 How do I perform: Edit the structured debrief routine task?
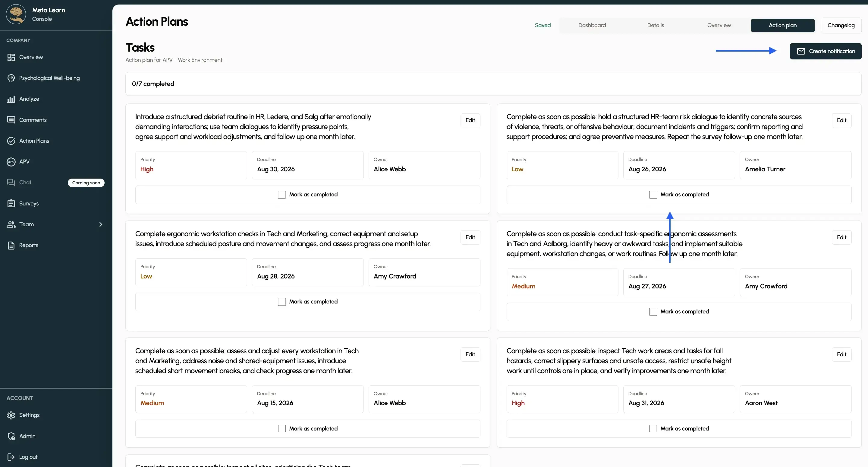tap(470, 120)
